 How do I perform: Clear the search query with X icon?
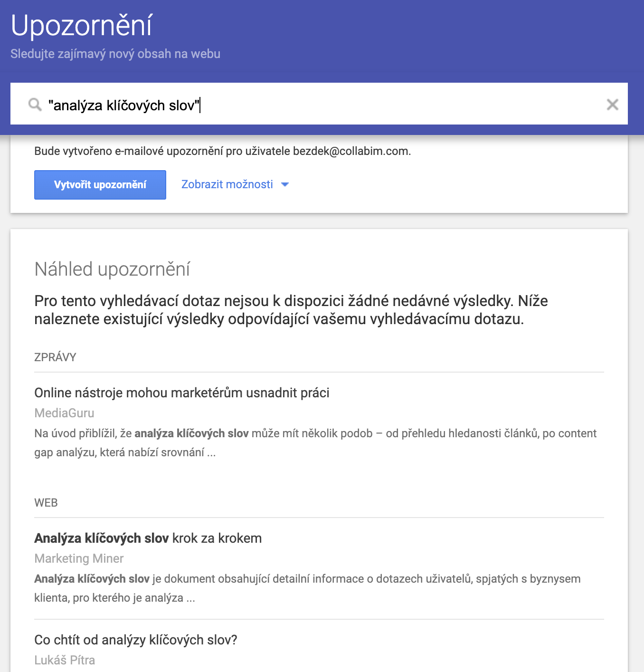[612, 105]
